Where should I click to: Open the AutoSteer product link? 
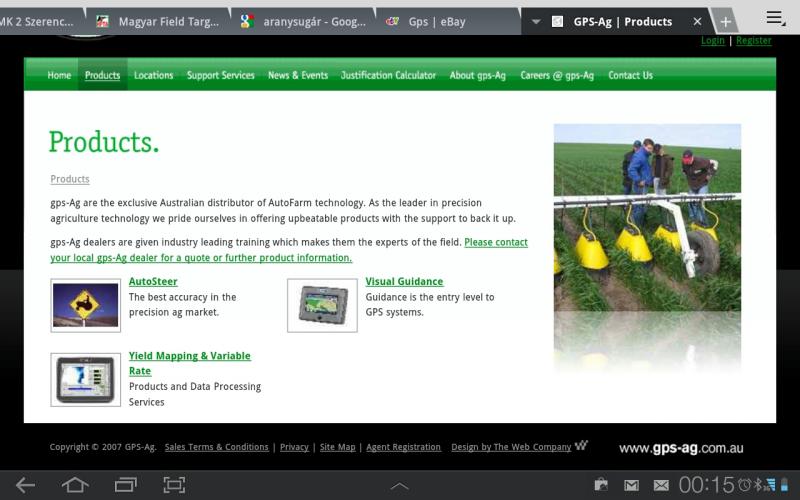click(153, 281)
